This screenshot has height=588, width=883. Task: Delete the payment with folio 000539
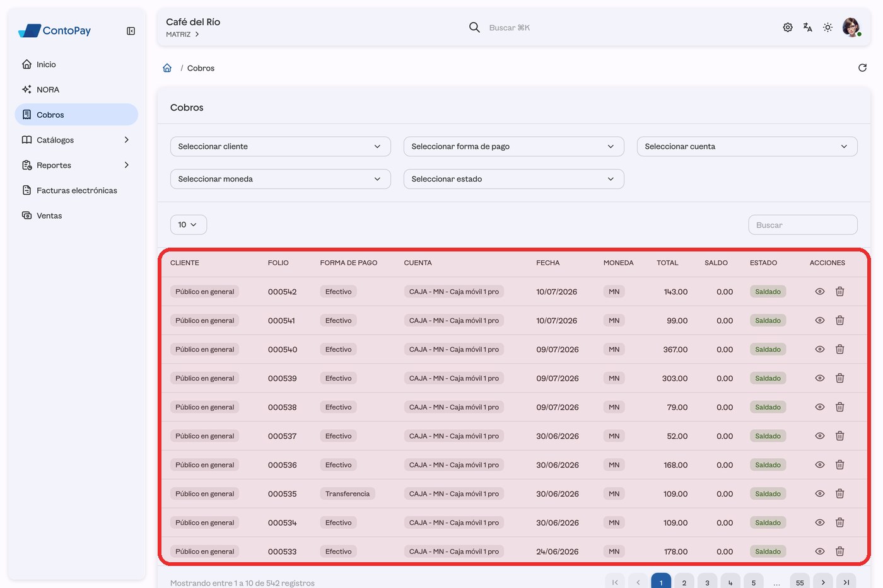(x=840, y=378)
